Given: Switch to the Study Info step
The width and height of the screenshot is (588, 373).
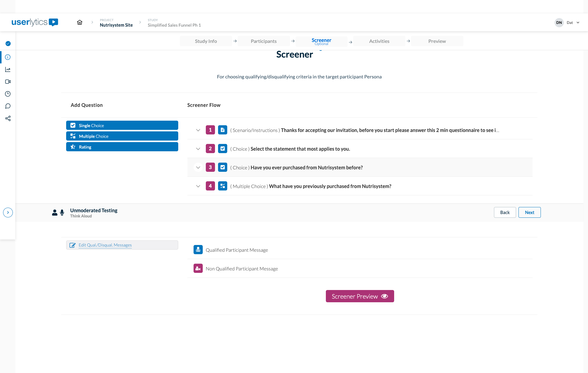Looking at the screenshot, I should coord(206,41).
